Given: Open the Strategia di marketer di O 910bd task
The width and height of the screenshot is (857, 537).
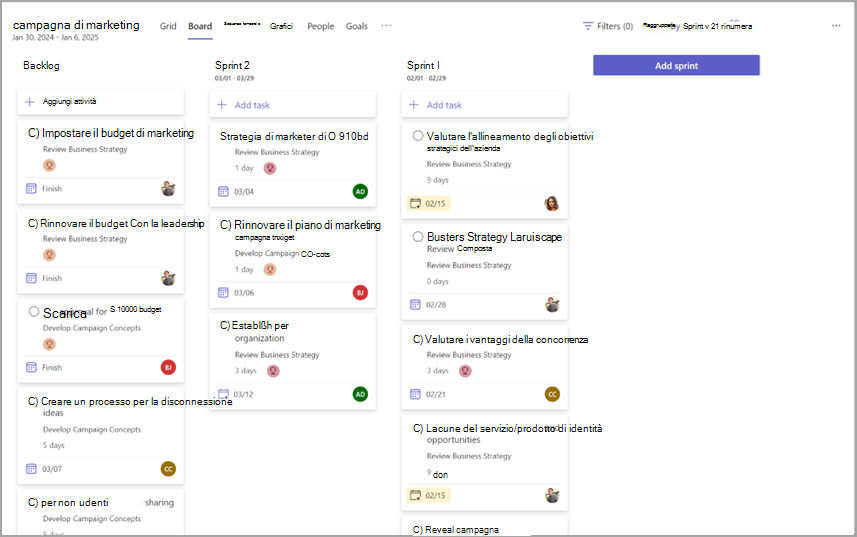Looking at the screenshot, I should tap(294, 136).
